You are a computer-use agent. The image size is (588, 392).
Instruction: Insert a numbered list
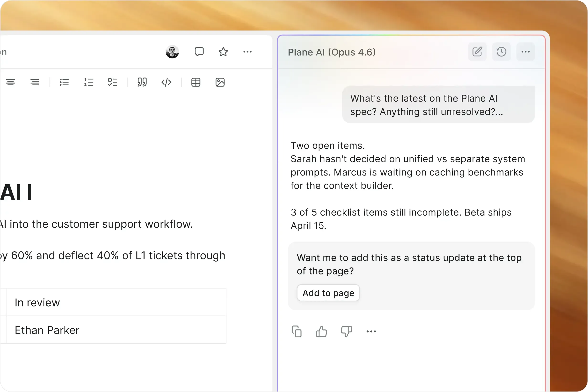[x=89, y=82]
